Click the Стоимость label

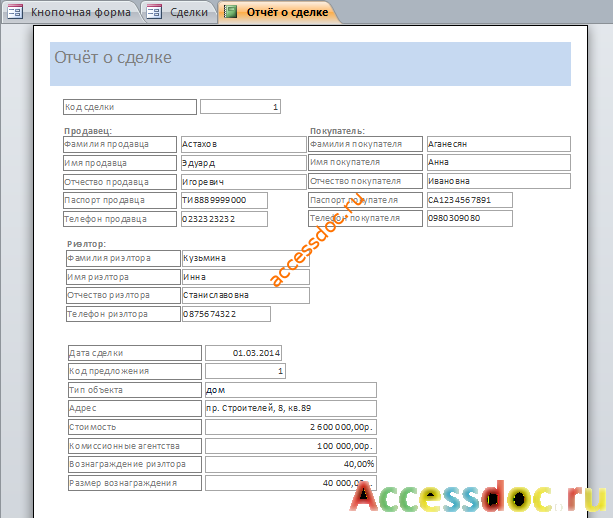click(135, 427)
